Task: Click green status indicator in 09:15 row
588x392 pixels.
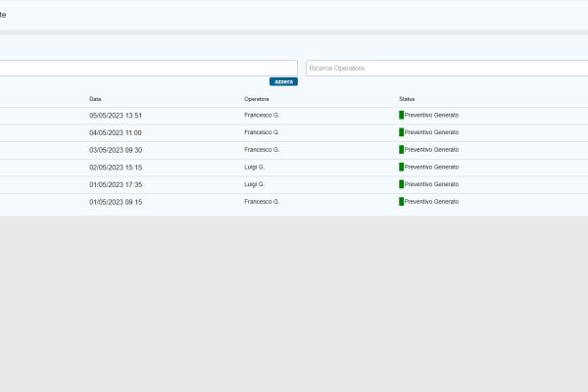Action: click(x=401, y=202)
